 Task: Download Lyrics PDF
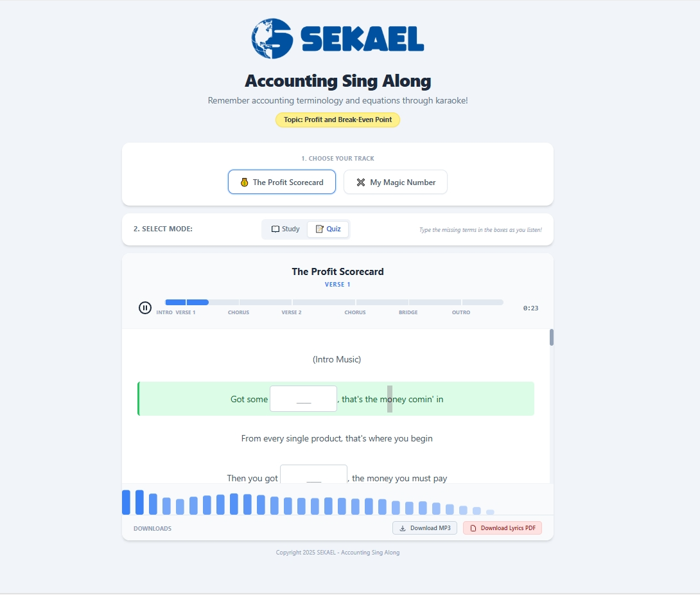coord(502,528)
